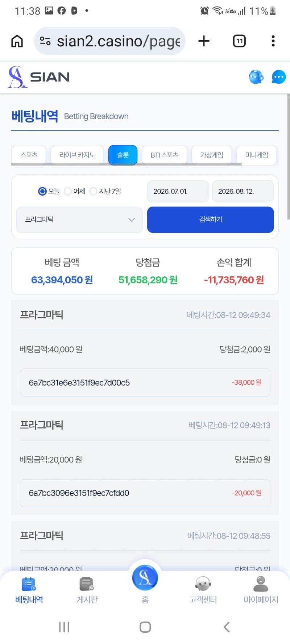This screenshot has height=644, width=290.
Task: Expand the 프라그마틱 provider dropdown
Action: pyautogui.click(x=79, y=219)
